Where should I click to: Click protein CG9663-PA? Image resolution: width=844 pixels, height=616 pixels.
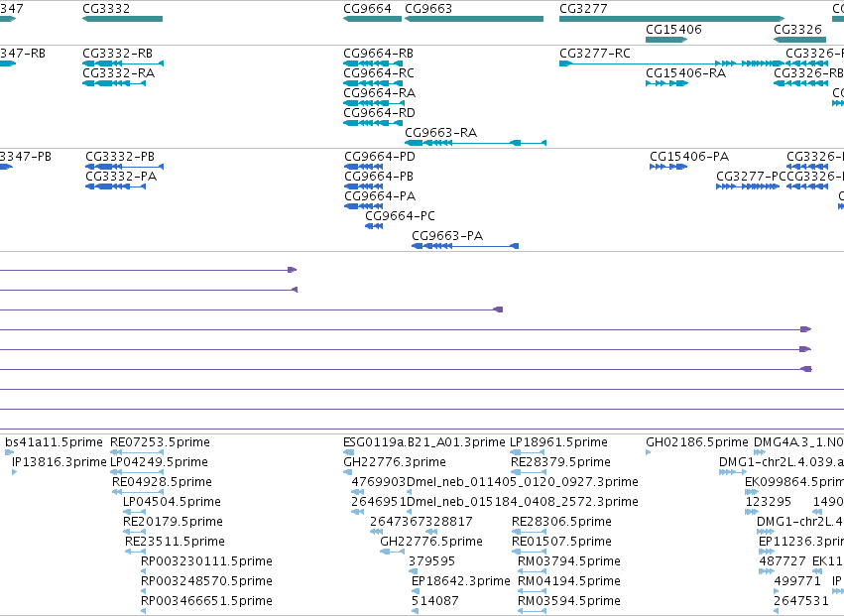click(465, 246)
